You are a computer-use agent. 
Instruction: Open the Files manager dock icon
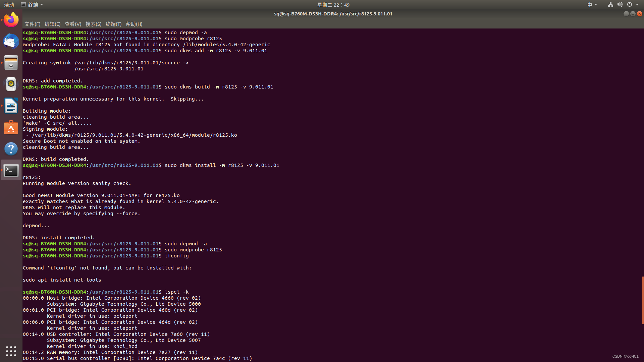11,63
